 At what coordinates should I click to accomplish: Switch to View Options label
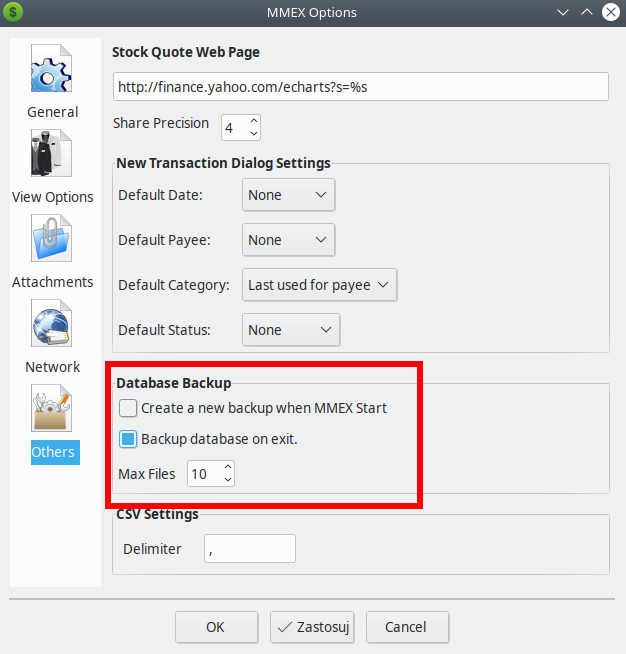pos(53,197)
